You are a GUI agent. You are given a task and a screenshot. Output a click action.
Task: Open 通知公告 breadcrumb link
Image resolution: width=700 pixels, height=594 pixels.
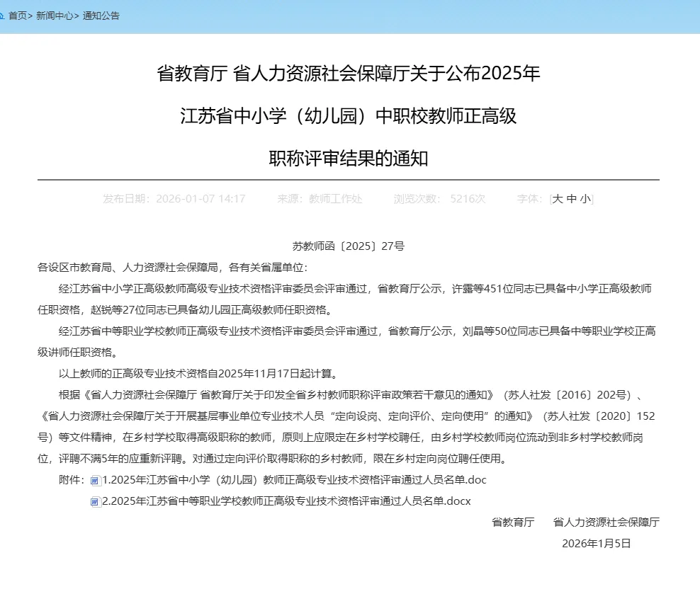click(x=101, y=16)
